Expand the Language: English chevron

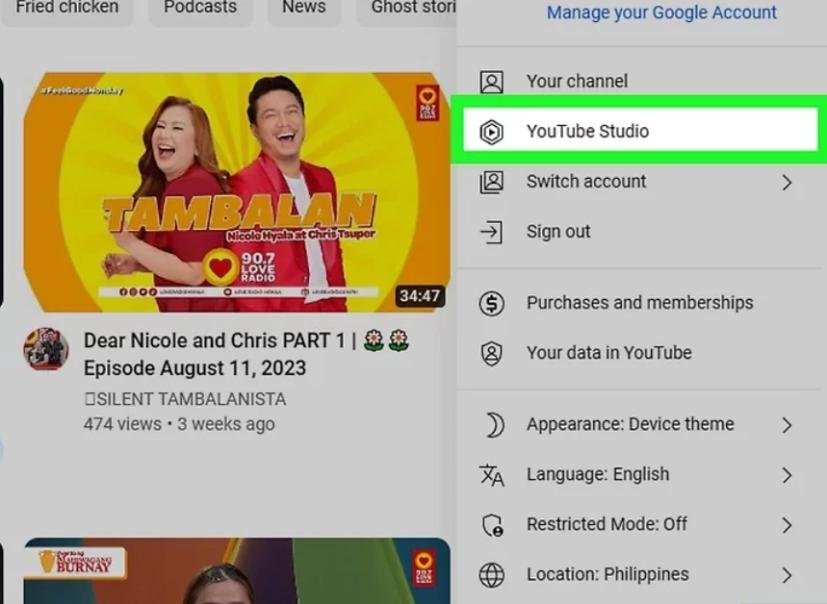(787, 475)
